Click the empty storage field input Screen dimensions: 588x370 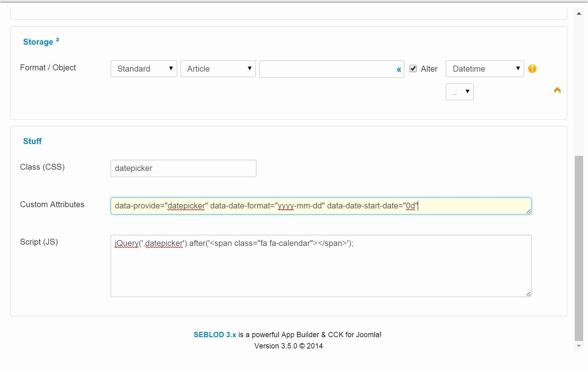point(331,69)
